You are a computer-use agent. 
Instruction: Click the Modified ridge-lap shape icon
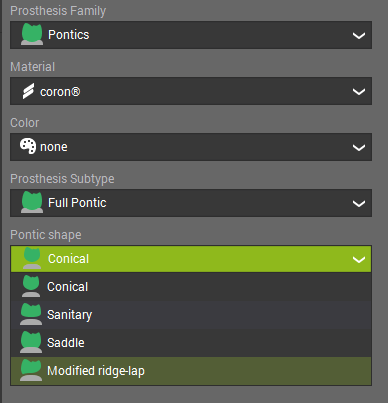point(31,370)
